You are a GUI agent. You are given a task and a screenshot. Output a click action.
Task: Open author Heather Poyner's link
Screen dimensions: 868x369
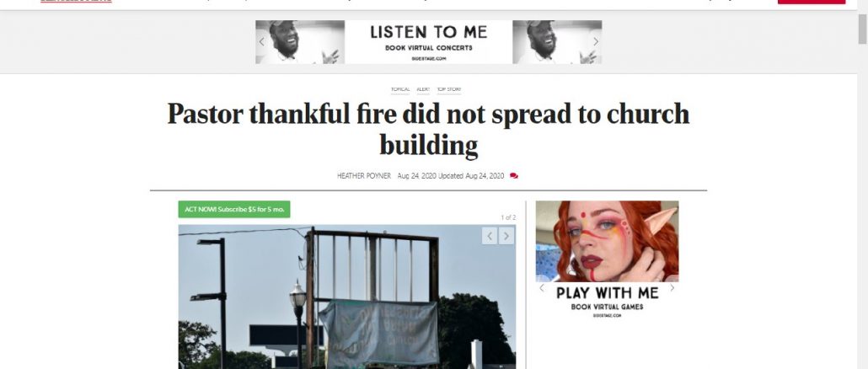pos(364,176)
